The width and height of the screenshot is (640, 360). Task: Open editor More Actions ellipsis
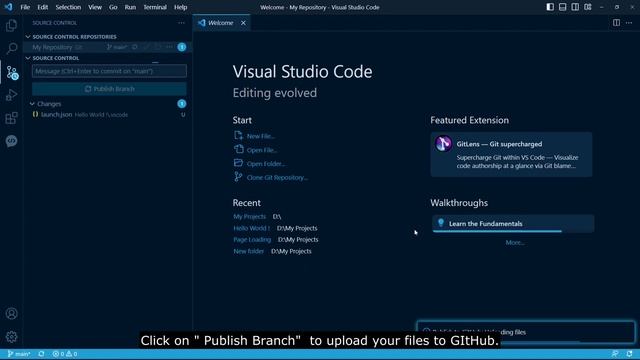(629, 23)
